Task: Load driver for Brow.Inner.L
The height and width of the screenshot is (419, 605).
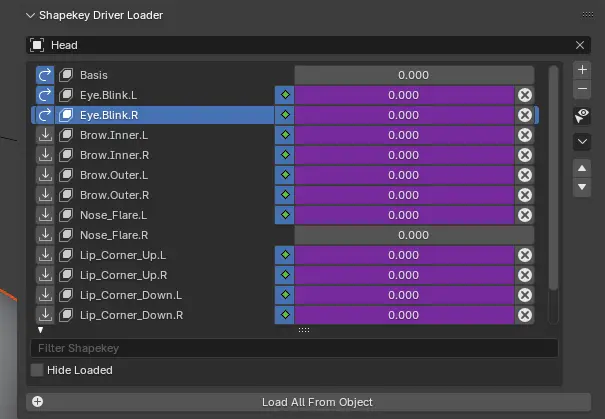Action: click(x=45, y=135)
